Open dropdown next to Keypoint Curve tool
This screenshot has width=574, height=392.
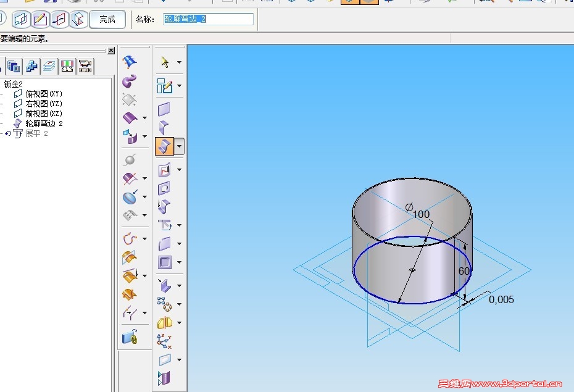(144, 239)
